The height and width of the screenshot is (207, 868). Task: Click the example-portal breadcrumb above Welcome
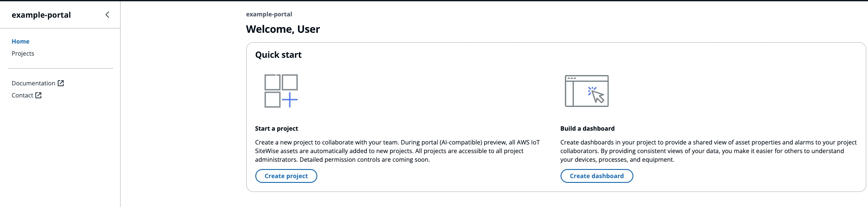(269, 14)
